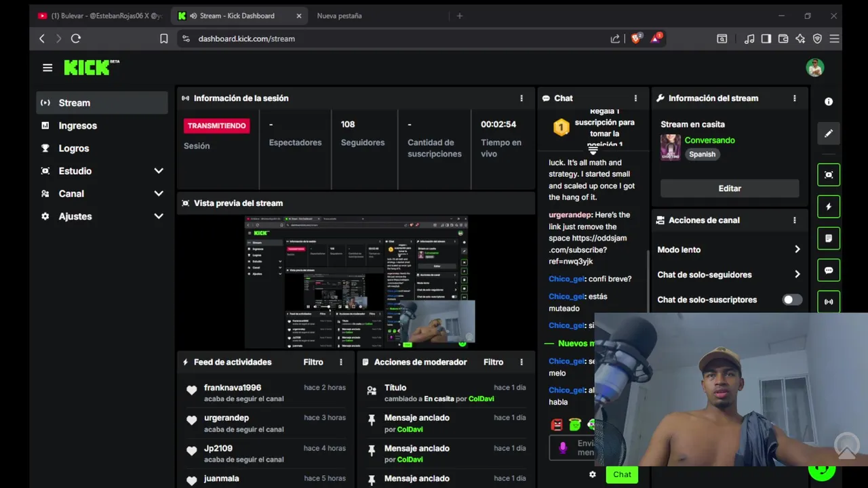Image resolution: width=868 pixels, height=488 pixels.
Task: Open a new browser tab
Action: point(459,16)
